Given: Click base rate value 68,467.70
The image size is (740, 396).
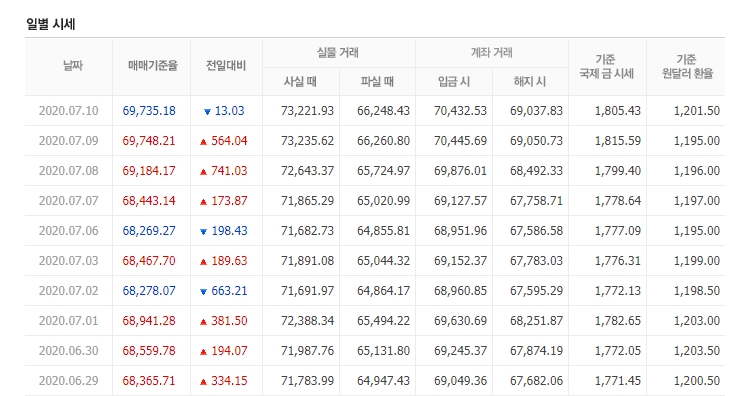Looking at the screenshot, I should click(149, 261).
